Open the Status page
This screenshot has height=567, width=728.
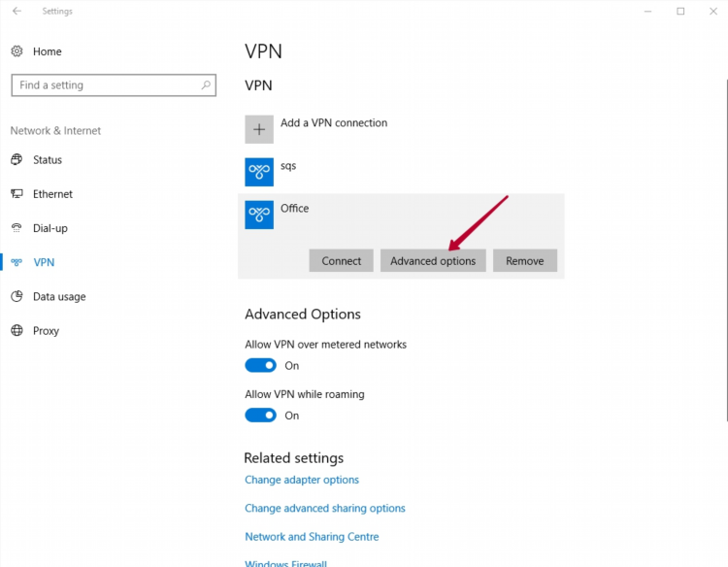pyautogui.click(x=48, y=160)
